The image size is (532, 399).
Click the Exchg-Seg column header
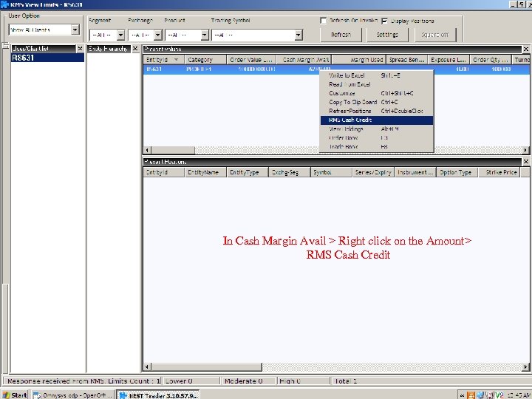[x=290, y=172]
